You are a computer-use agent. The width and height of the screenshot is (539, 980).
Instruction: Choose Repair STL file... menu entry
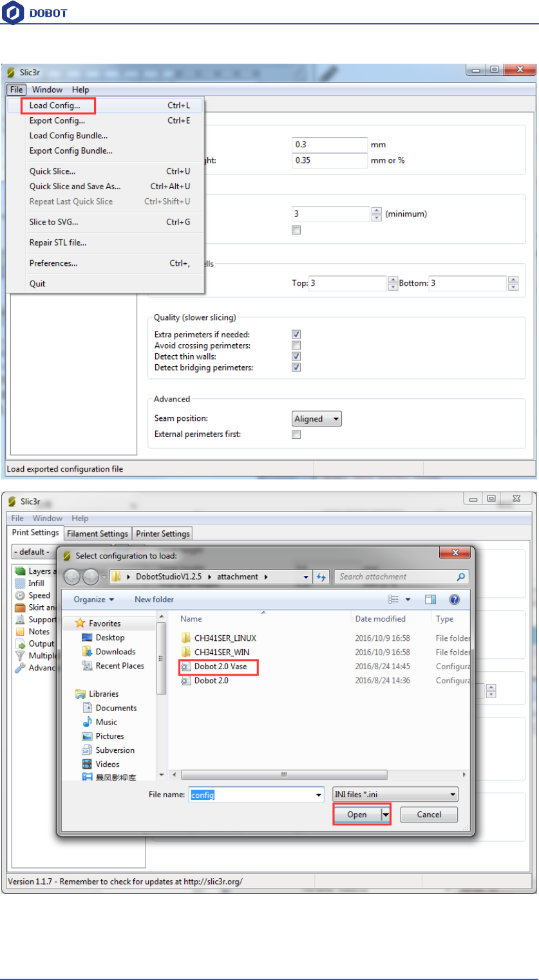coord(106,243)
